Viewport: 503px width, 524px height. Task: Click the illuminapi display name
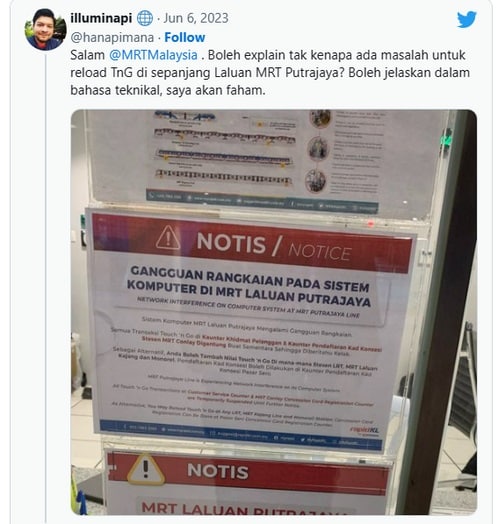pos(101,18)
